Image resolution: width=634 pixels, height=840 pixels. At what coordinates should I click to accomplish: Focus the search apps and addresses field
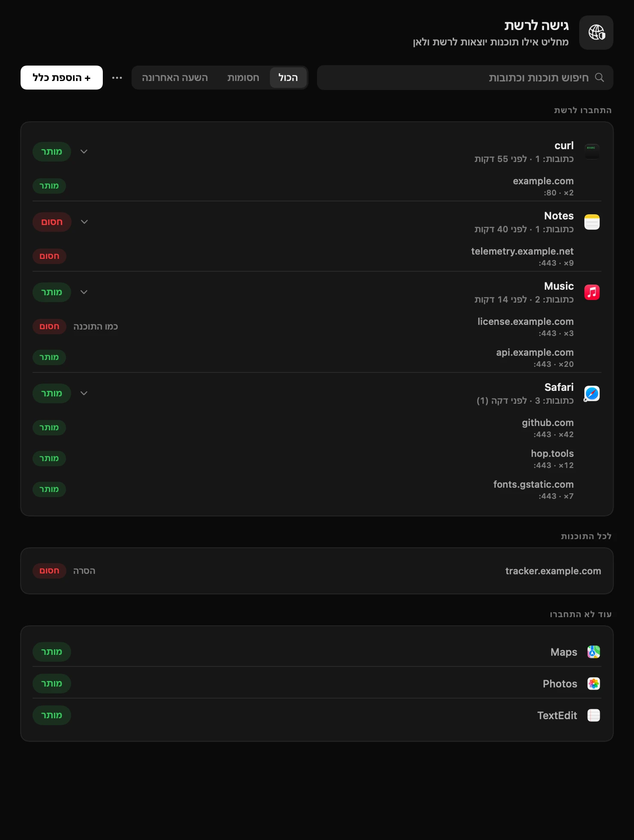[465, 78]
